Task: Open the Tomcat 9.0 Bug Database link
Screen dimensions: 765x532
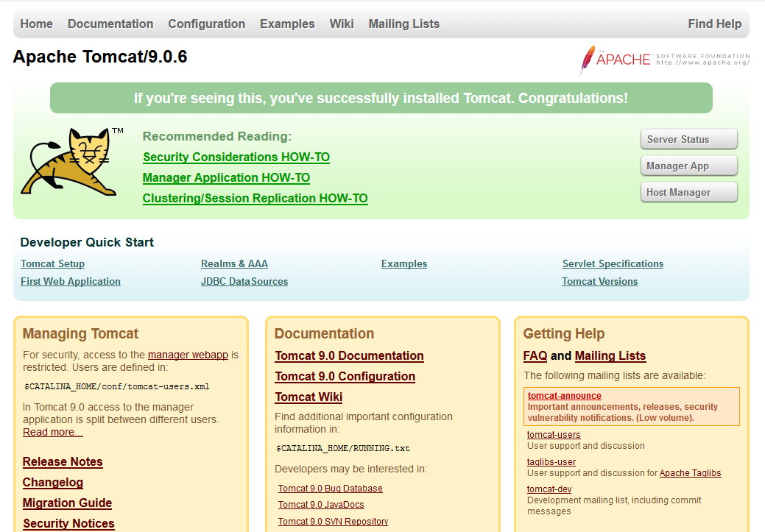Action: click(331, 488)
